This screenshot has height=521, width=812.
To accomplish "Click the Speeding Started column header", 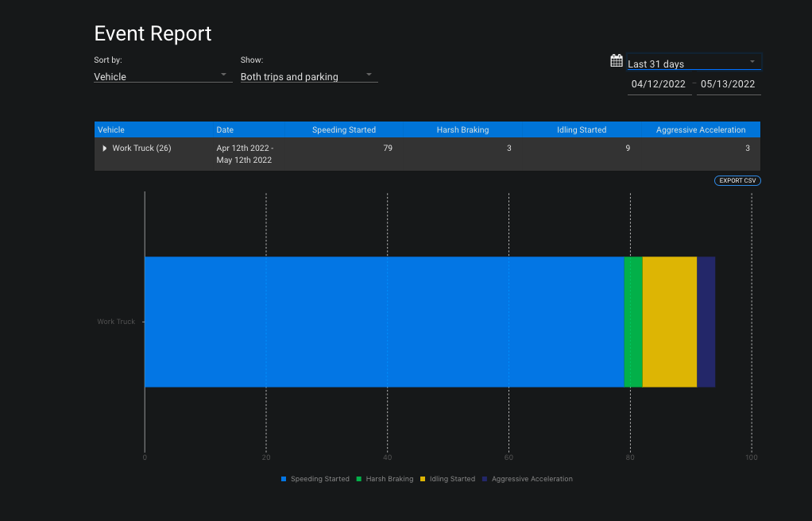I will [x=343, y=130].
